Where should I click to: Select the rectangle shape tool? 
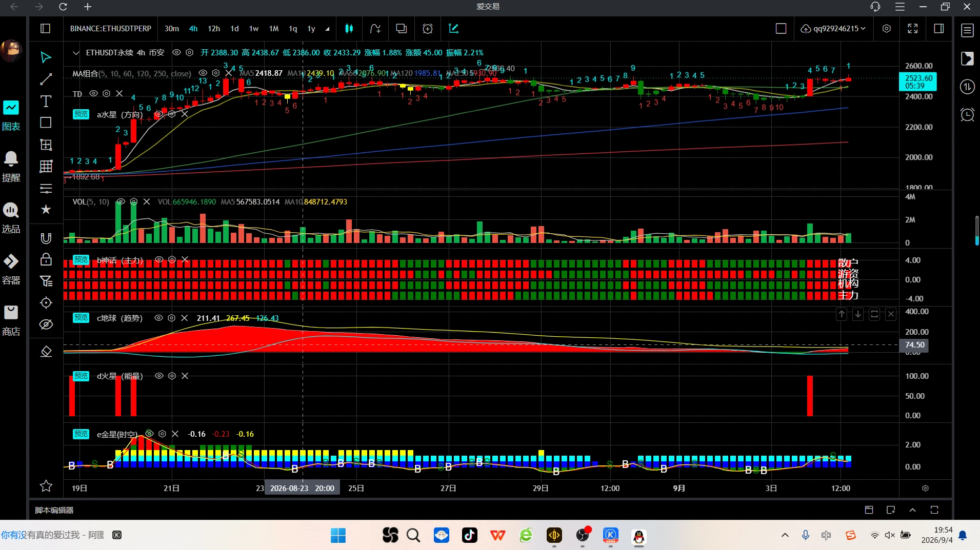[x=46, y=123]
